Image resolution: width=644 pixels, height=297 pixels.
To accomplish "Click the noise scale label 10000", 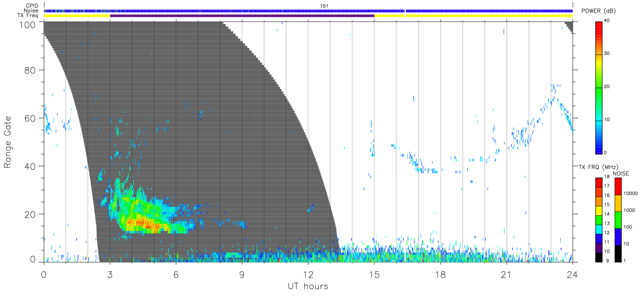I will pyautogui.click(x=630, y=193).
